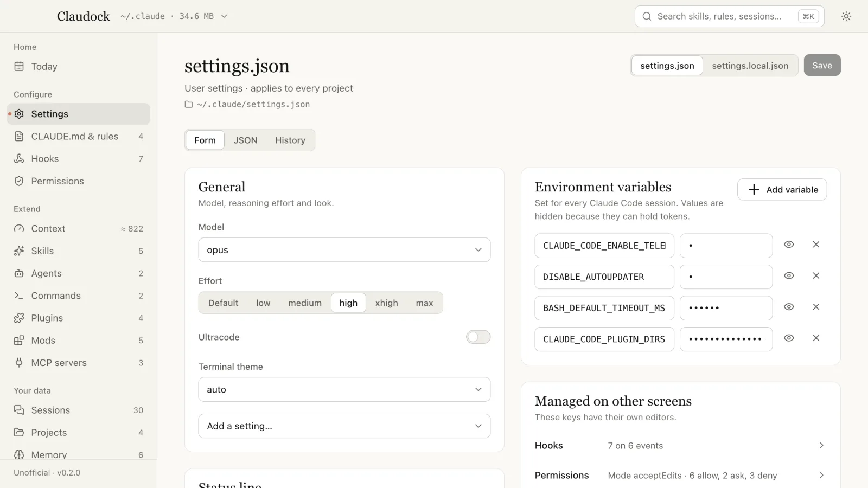Screen dimensions: 868x488
Task: Open the Model dropdown showing opus
Action: coord(344,250)
